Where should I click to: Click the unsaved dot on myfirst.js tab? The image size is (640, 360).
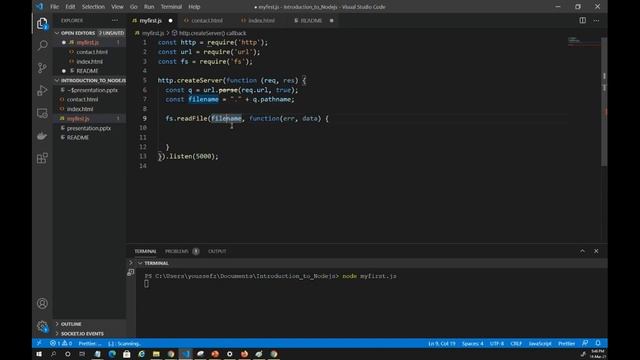tap(171, 20)
